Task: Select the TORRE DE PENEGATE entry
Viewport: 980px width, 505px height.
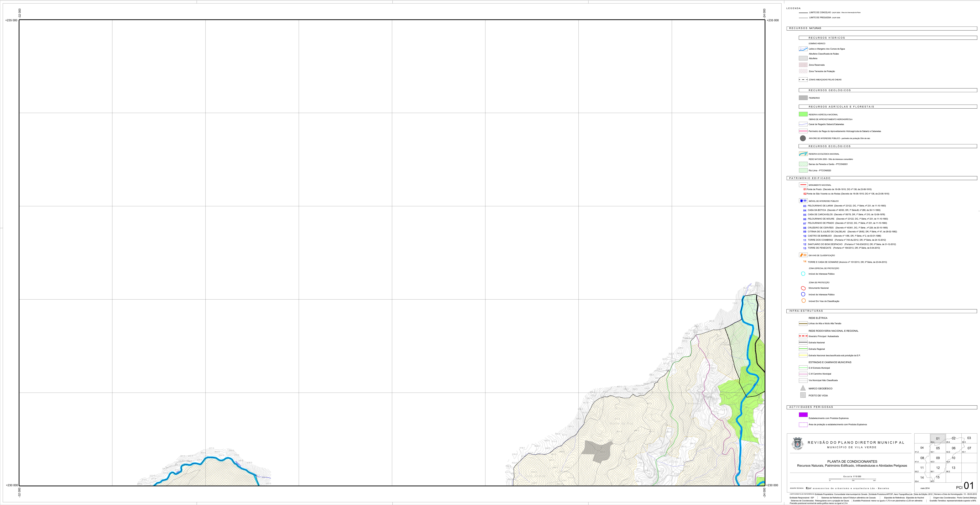Action: [842, 248]
